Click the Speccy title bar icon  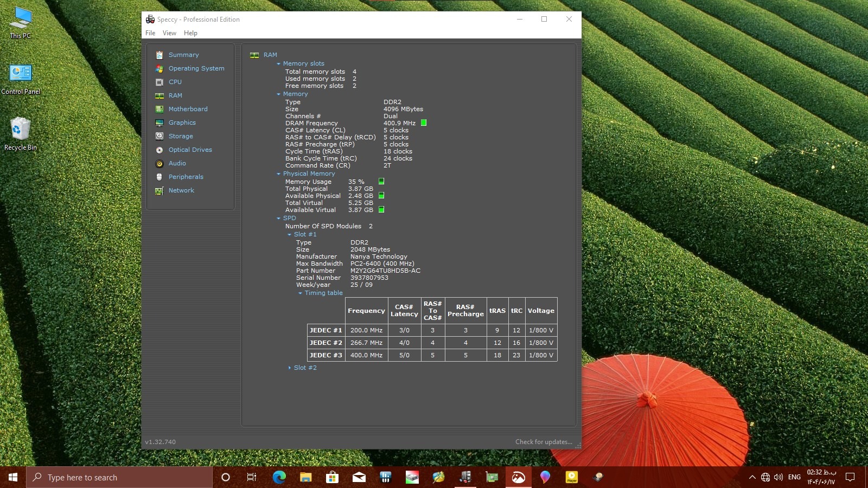(150, 19)
